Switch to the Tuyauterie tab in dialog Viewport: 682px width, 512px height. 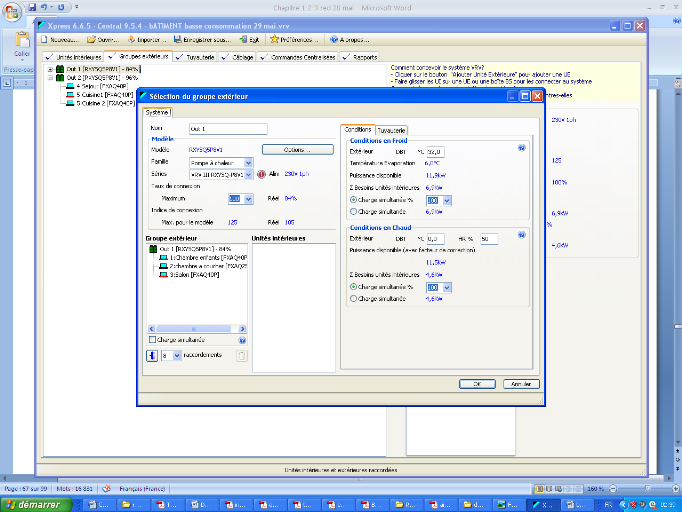coord(392,130)
